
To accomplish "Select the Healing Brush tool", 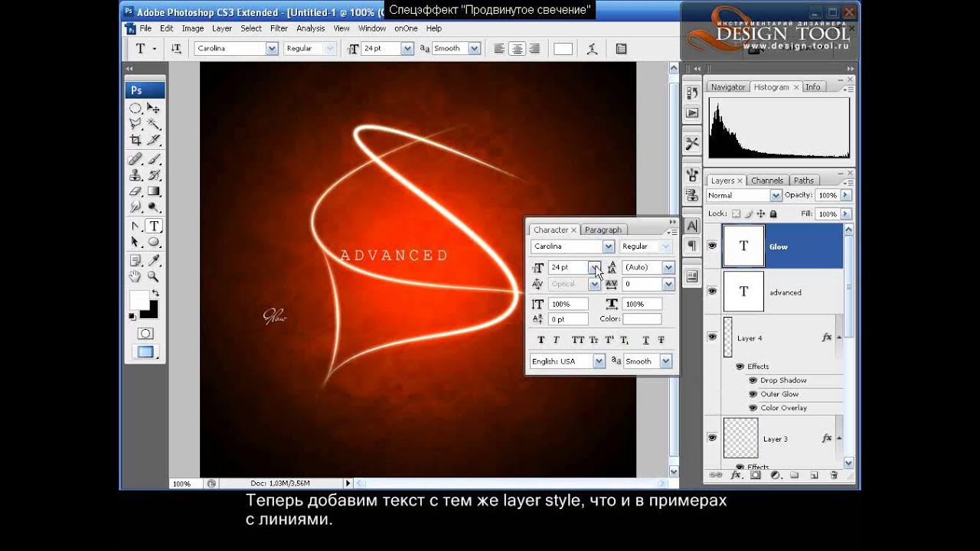I will click(136, 159).
